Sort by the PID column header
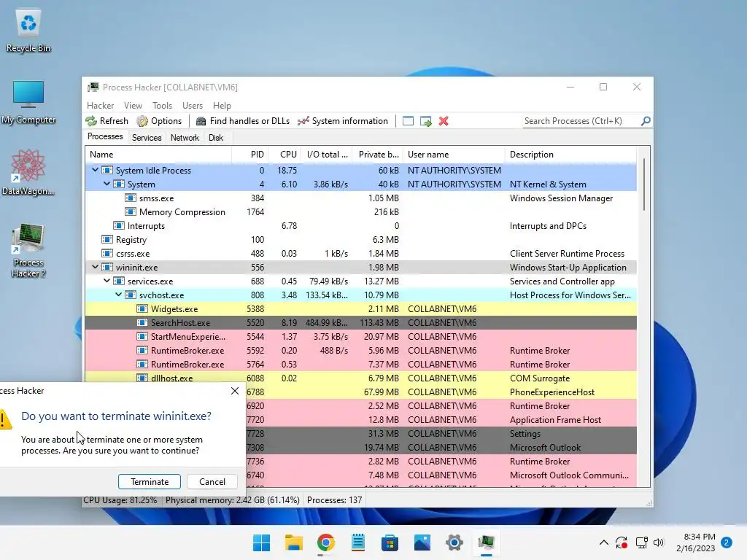This screenshot has width=747, height=560. pos(250,155)
